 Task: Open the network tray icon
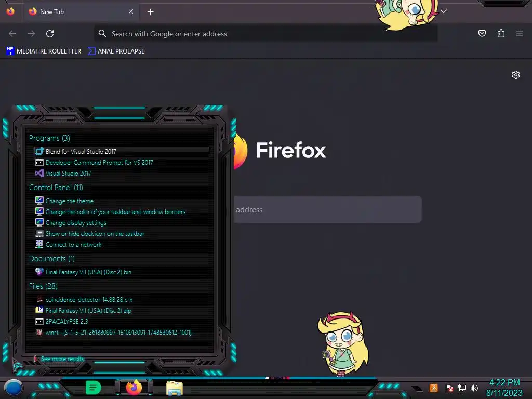click(x=461, y=388)
